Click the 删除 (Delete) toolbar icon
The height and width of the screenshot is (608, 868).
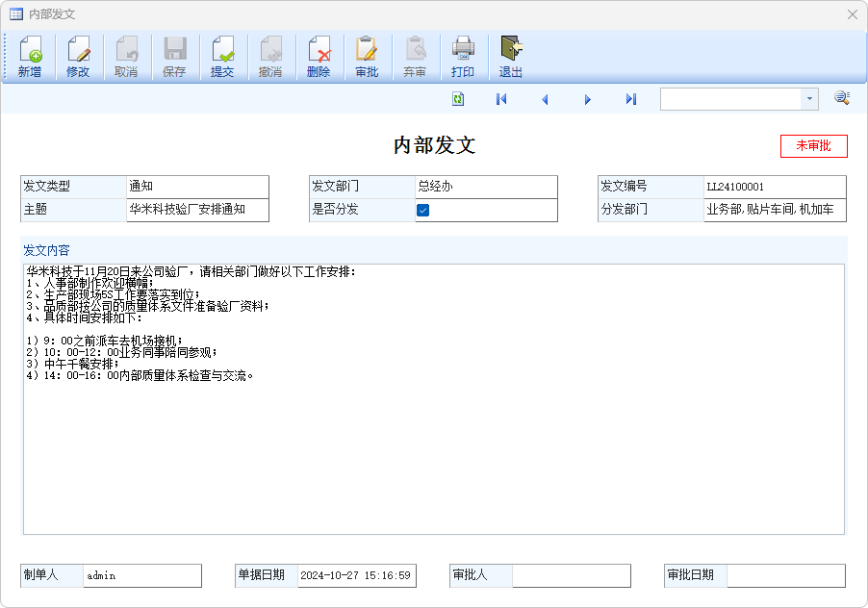(319, 57)
